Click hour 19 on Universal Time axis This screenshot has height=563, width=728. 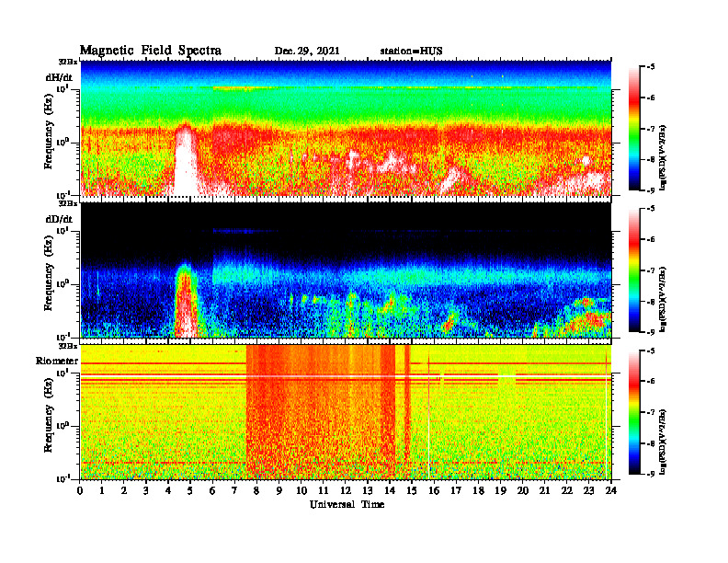[x=500, y=491]
